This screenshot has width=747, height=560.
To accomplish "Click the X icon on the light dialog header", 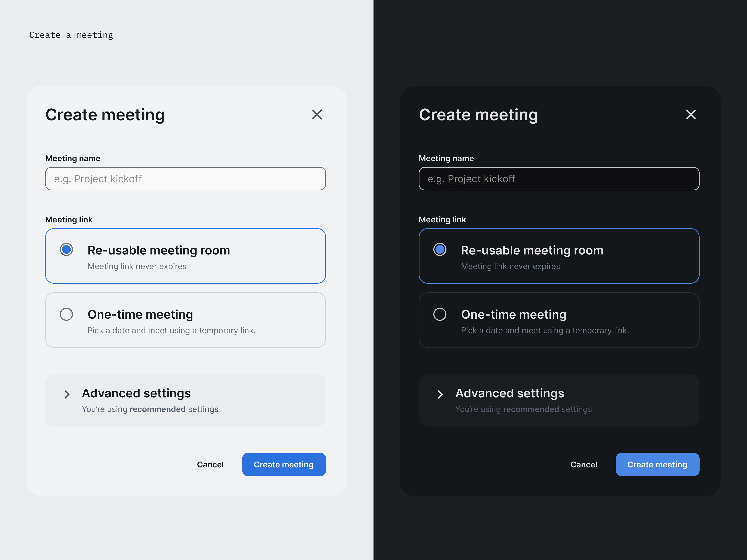I will coord(317,115).
